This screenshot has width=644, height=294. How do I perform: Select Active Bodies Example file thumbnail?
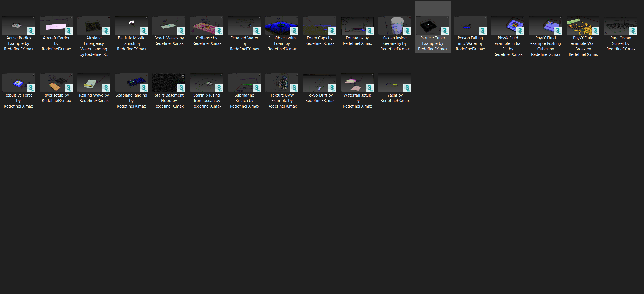[x=18, y=26]
